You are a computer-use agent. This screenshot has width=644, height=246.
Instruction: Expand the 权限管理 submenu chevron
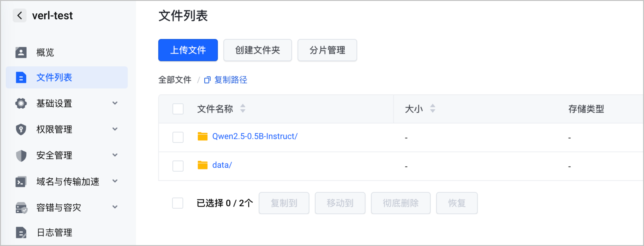coord(115,129)
